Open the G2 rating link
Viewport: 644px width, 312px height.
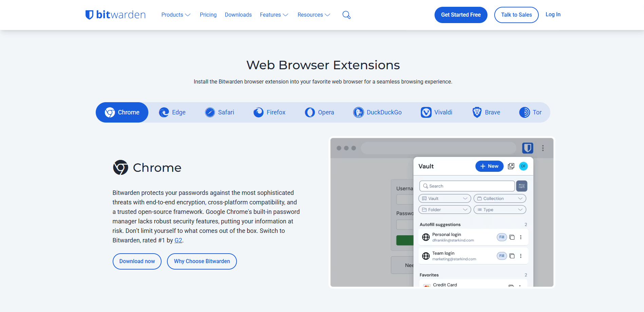coord(178,240)
